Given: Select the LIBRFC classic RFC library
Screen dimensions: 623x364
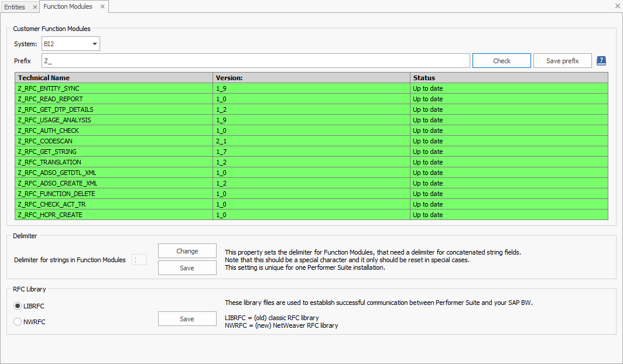Looking at the screenshot, I should pyautogui.click(x=18, y=305).
